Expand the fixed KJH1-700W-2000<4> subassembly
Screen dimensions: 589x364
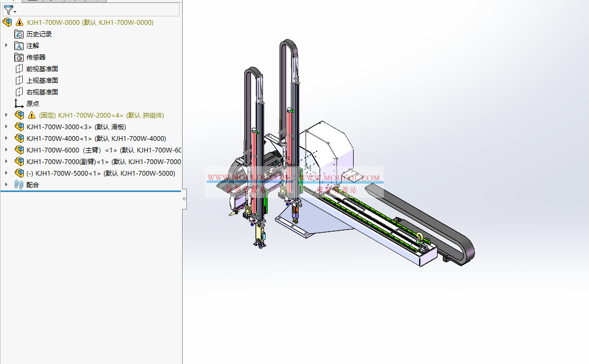coord(6,115)
